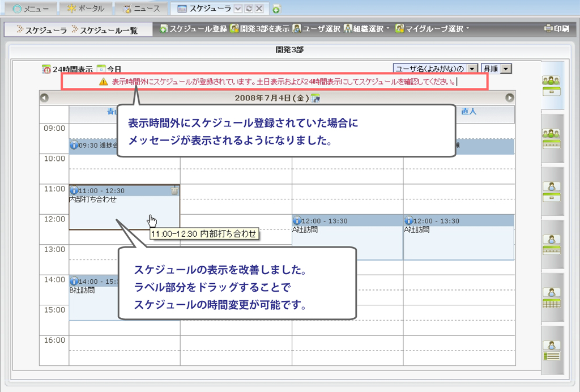Click info icon on first 12:00 - 13:30 A社訪問
Viewport: 580px width, 392px height.
297,221
